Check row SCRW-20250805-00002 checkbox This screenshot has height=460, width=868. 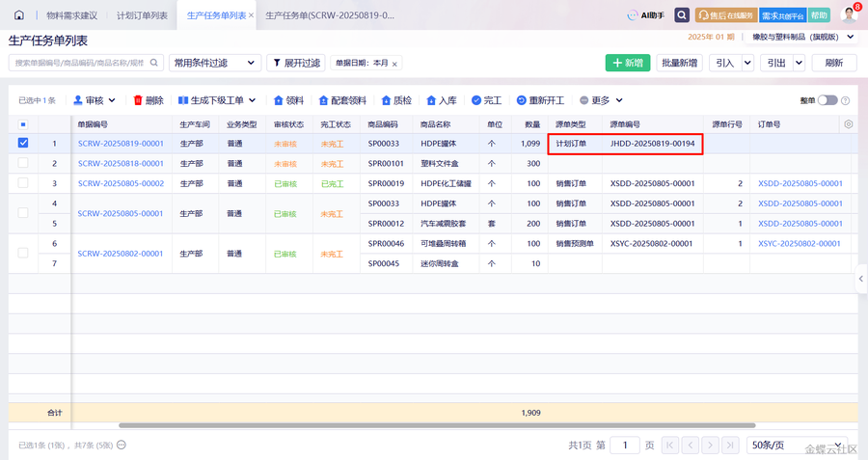[23, 182]
